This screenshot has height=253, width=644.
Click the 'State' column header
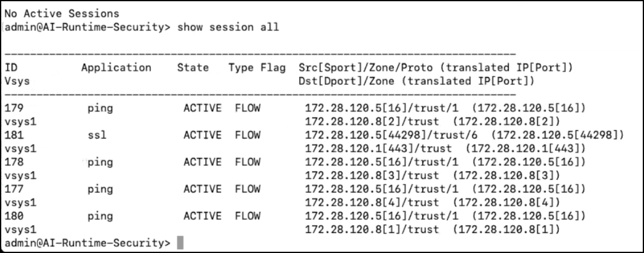pyautogui.click(x=193, y=67)
